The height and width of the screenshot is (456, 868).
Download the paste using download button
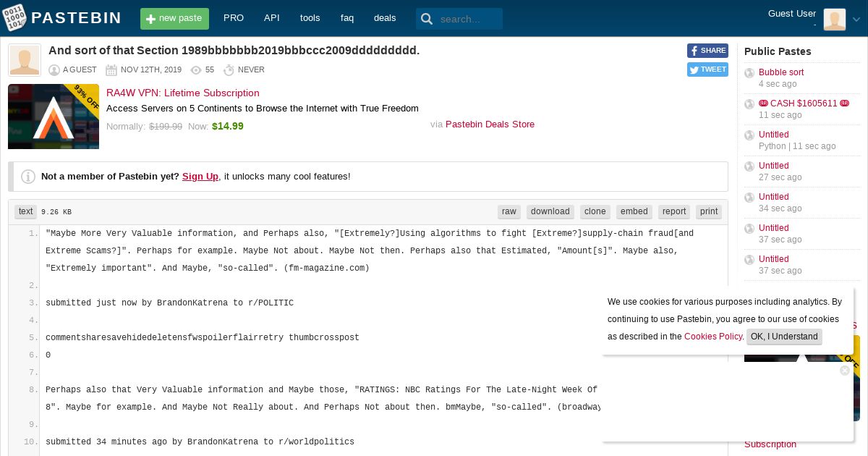550,211
